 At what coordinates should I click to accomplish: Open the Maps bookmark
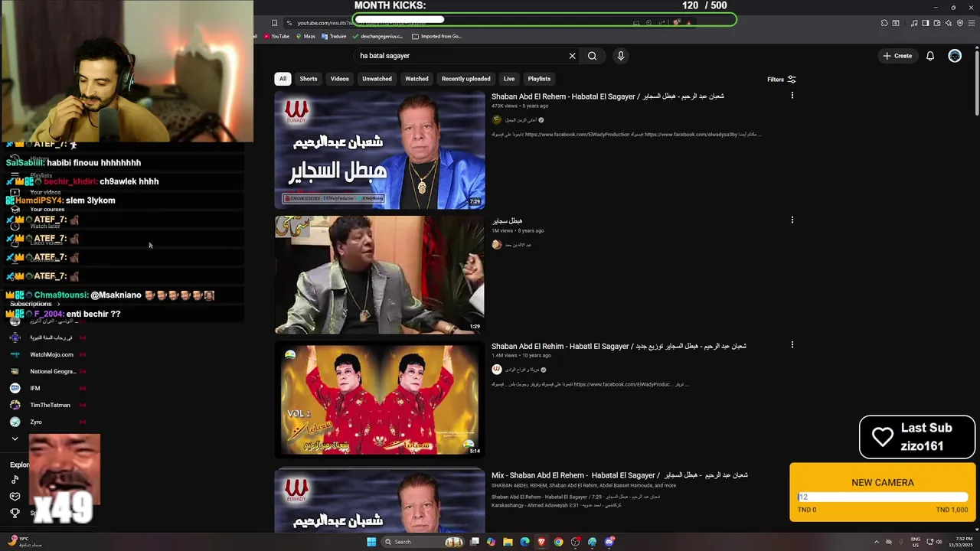coord(305,36)
